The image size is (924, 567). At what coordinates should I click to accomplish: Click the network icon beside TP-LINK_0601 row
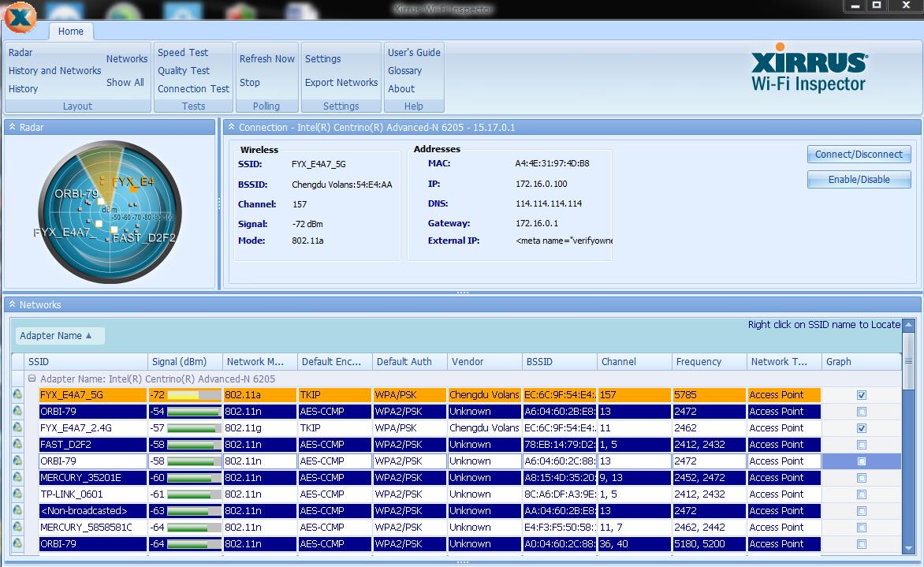(x=17, y=494)
